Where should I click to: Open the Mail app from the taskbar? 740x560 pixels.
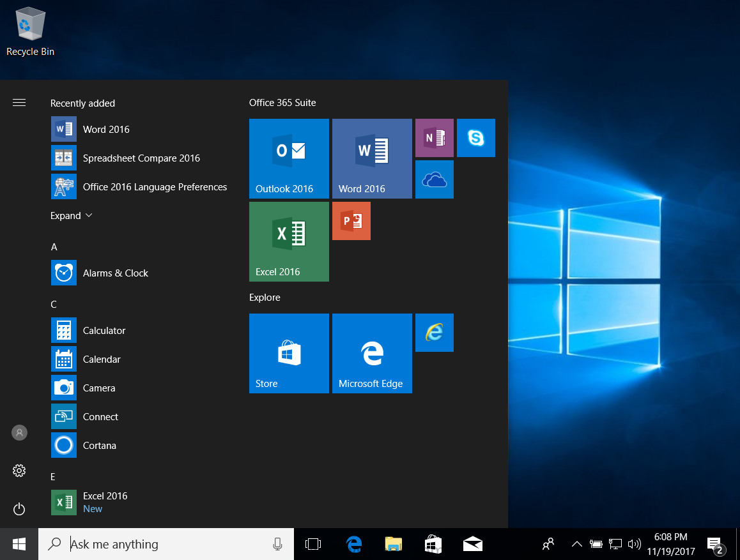pos(472,544)
